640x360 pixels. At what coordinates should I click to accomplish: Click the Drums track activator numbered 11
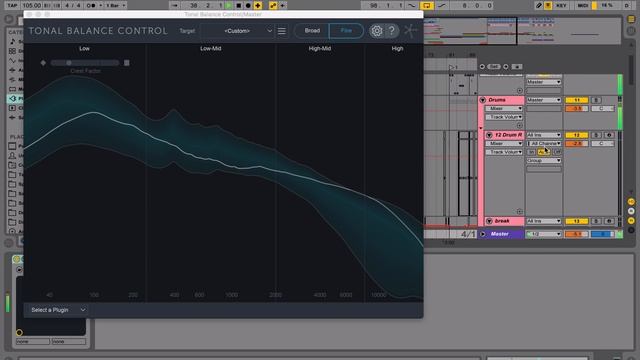click(576, 100)
